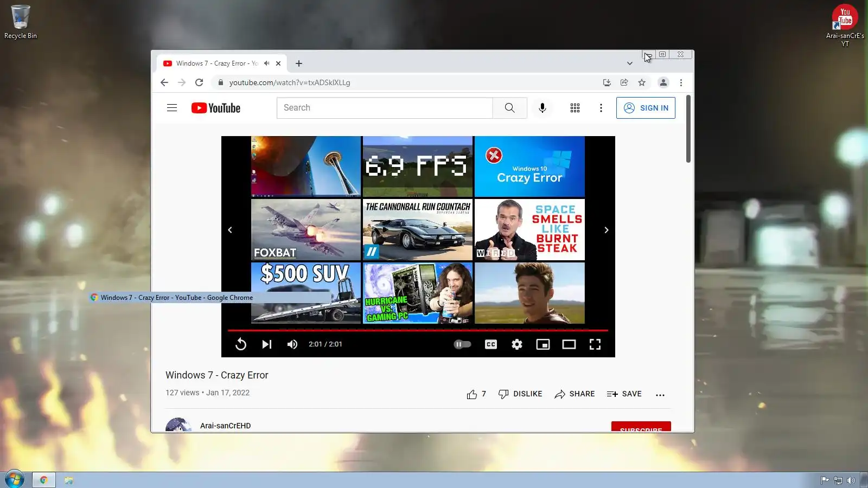
Task: Open the Arai-sanCrEHD channel avatar
Action: click(x=178, y=425)
